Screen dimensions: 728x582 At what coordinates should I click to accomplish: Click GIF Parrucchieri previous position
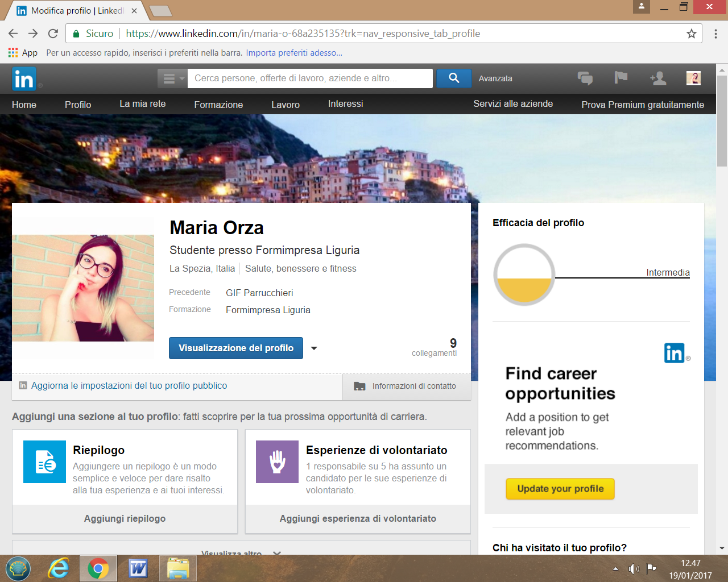[259, 293]
